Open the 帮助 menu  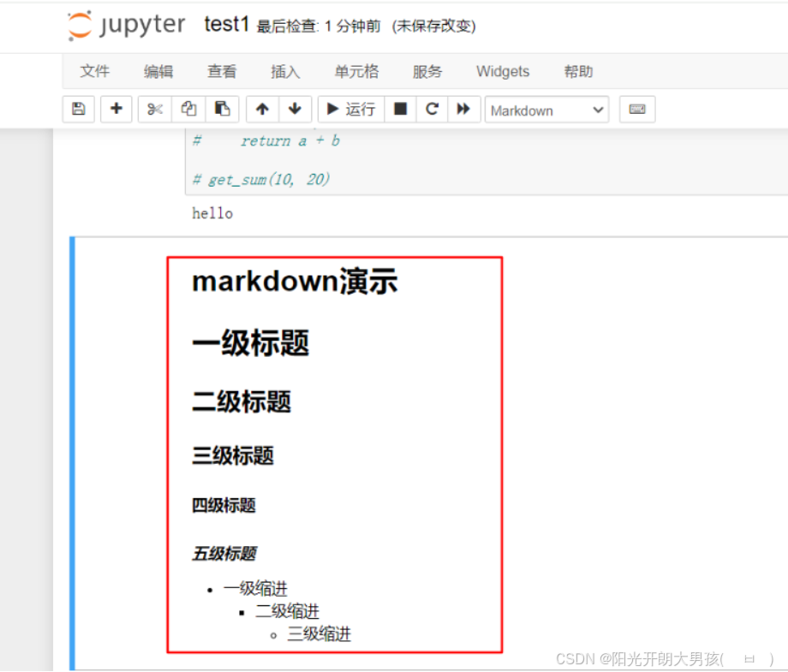pos(578,72)
